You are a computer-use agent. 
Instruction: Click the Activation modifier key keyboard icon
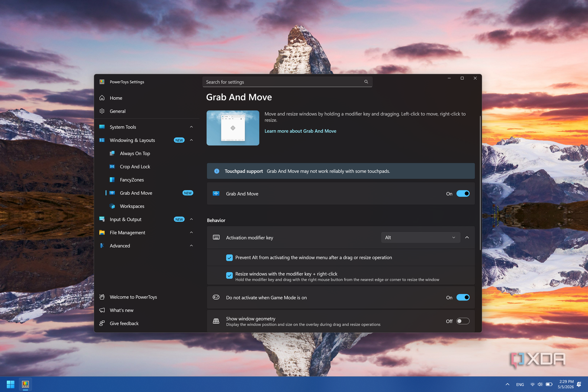pyautogui.click(x=216, y=237)
